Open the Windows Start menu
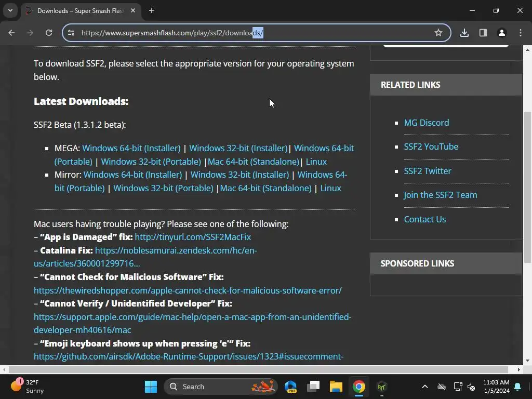Screen dimensions: 532x399 tap(151, 387)
